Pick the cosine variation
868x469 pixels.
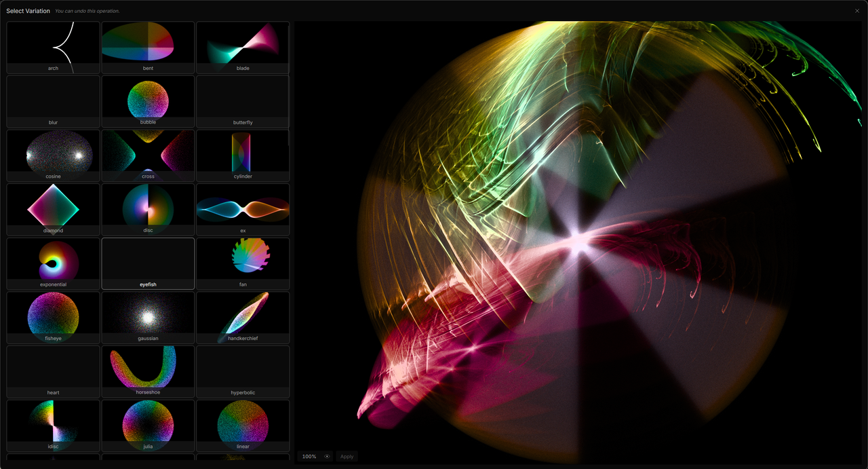click(x=54, y=155)
